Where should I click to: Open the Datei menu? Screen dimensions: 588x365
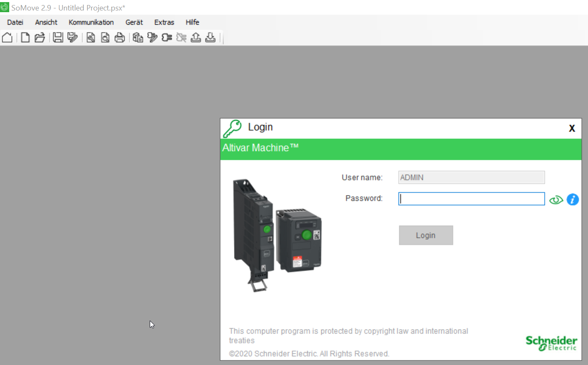point(15,22)
